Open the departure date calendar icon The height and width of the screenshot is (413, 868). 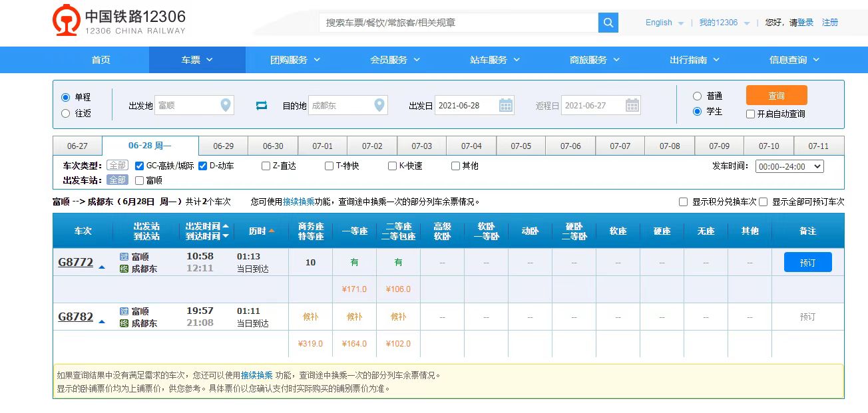(506, 105)
